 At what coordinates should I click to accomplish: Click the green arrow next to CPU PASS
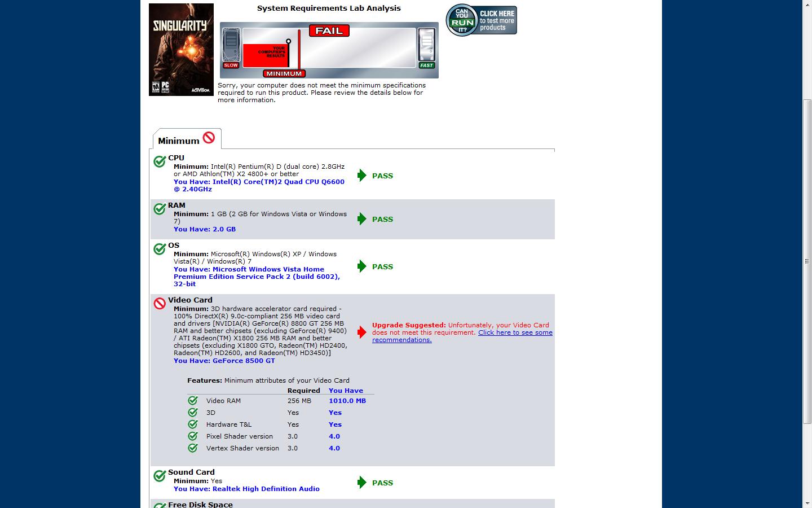362,176
